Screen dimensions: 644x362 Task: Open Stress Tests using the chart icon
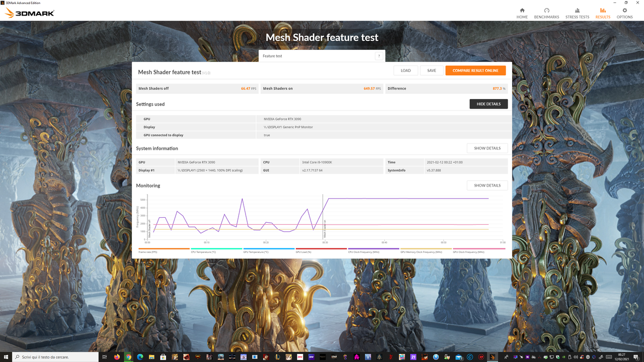(577, 12)
